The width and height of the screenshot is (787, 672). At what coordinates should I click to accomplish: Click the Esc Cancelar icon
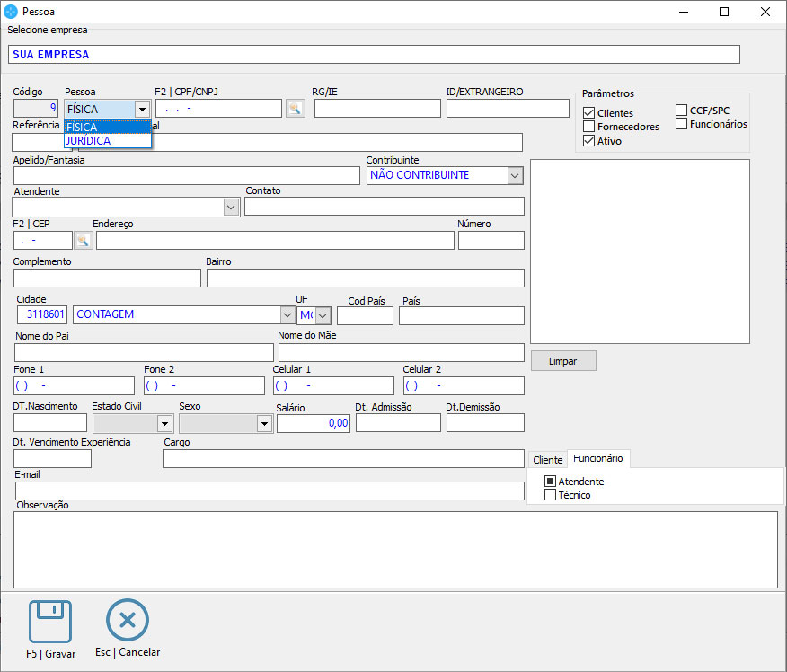point(128,622)
